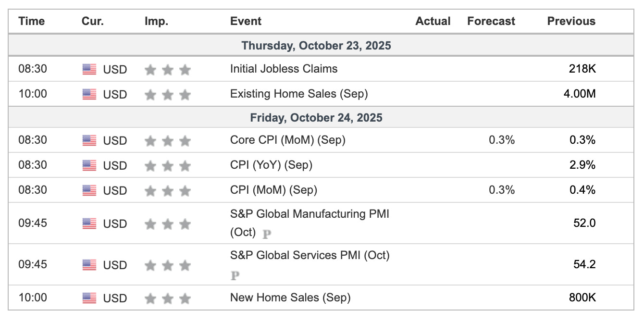Image resolution: width=644 pixels, height=323 pixels.
Task: Click the importance stars in the Core CPI (MoM) row
Action: (x=167, y=141)
